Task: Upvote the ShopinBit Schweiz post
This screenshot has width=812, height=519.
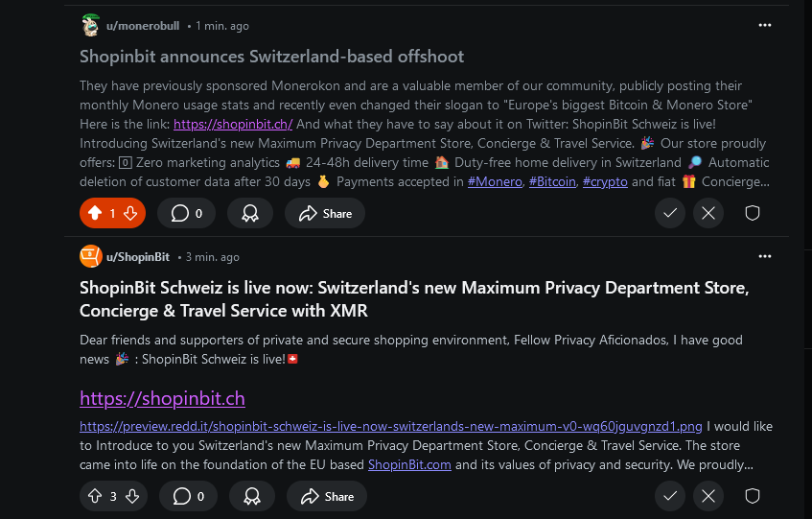Action: tap(95, 496)
